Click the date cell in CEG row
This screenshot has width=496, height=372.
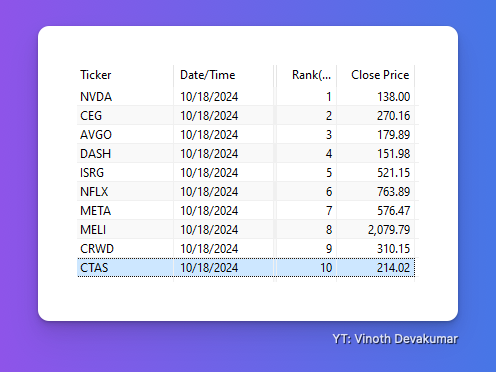[x=223, y=116]
